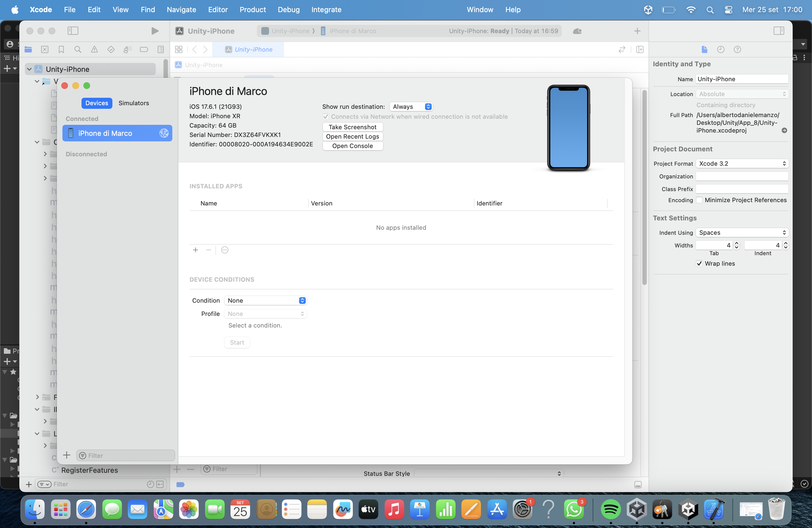Select the File inspector icon

point(705,49)
